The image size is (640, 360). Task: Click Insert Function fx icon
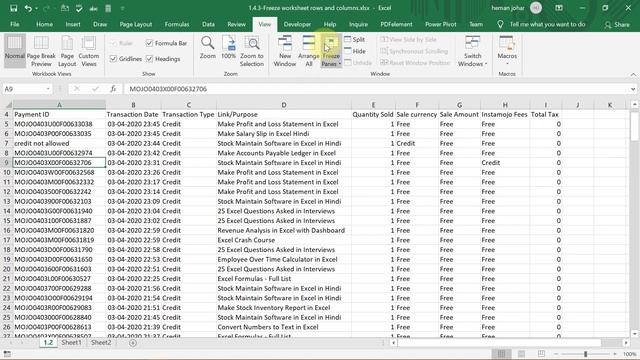113,89
